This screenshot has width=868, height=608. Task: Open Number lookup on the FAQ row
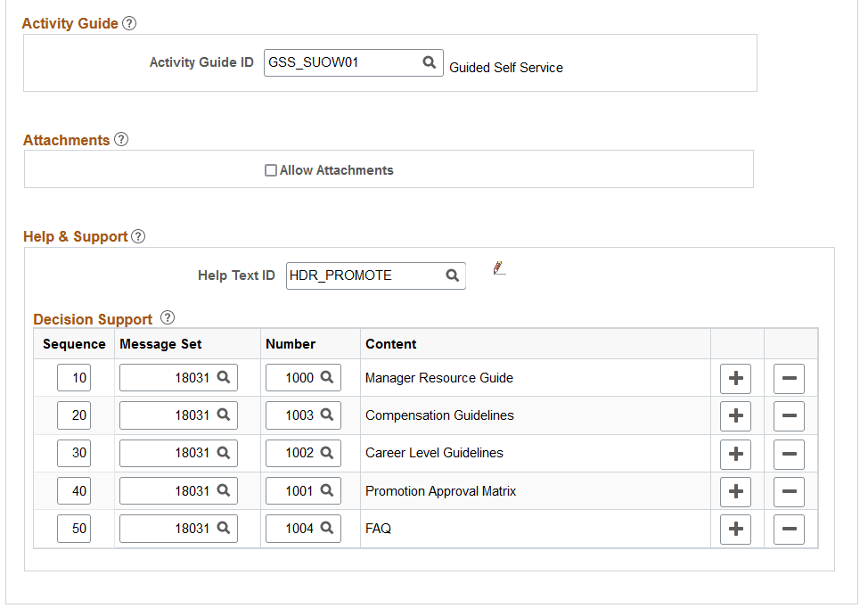326,528
